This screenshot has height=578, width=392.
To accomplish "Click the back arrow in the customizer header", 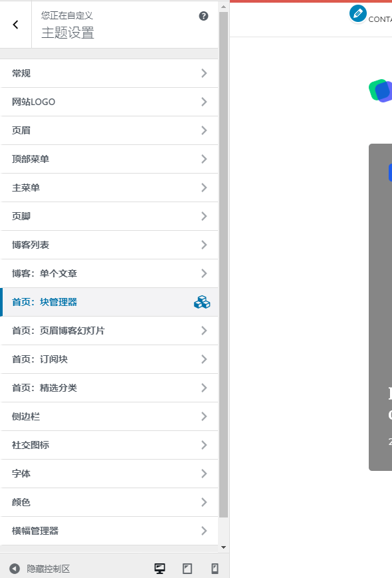I will tap(15, 25).
